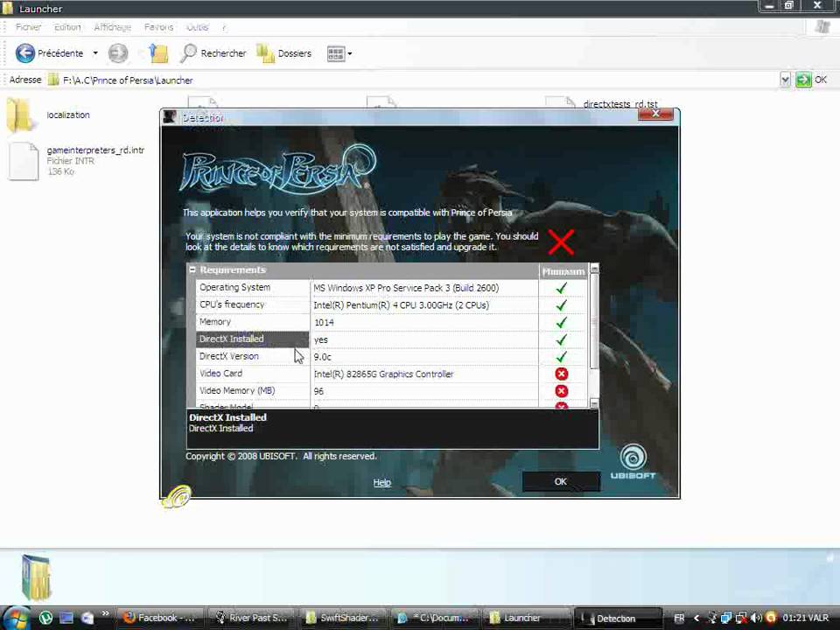Collapse the Requirements group
The image size is (840, 630).
[x=192, y=270]
